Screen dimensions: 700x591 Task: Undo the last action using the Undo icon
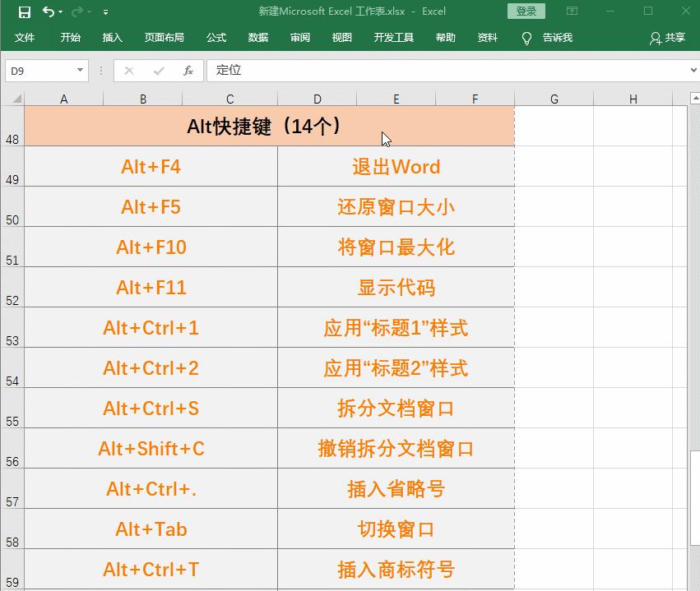pos(48,11)
